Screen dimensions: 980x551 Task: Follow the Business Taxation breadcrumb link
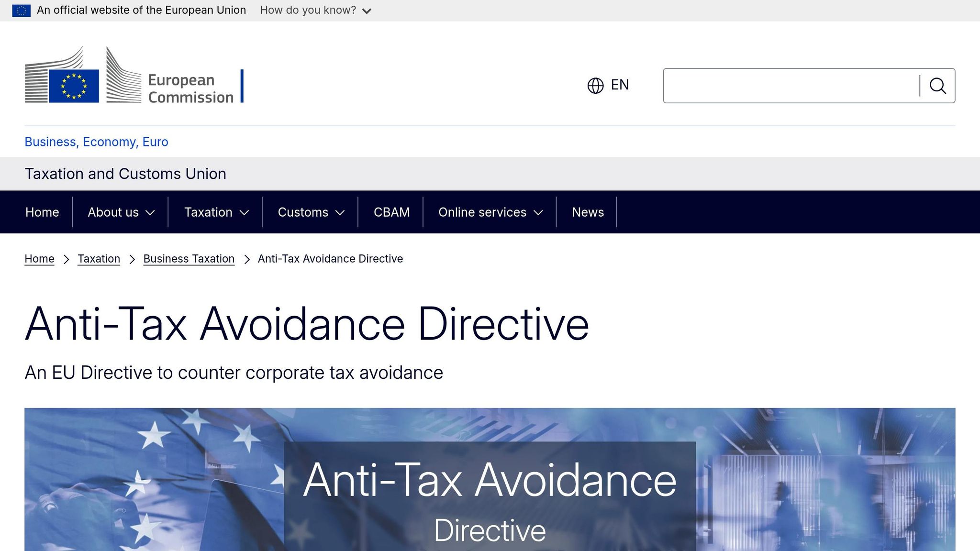click(x=189, y=258)
